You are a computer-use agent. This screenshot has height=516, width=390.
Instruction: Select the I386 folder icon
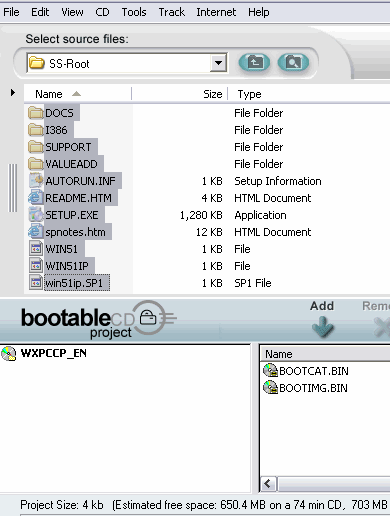click(36, 130)
